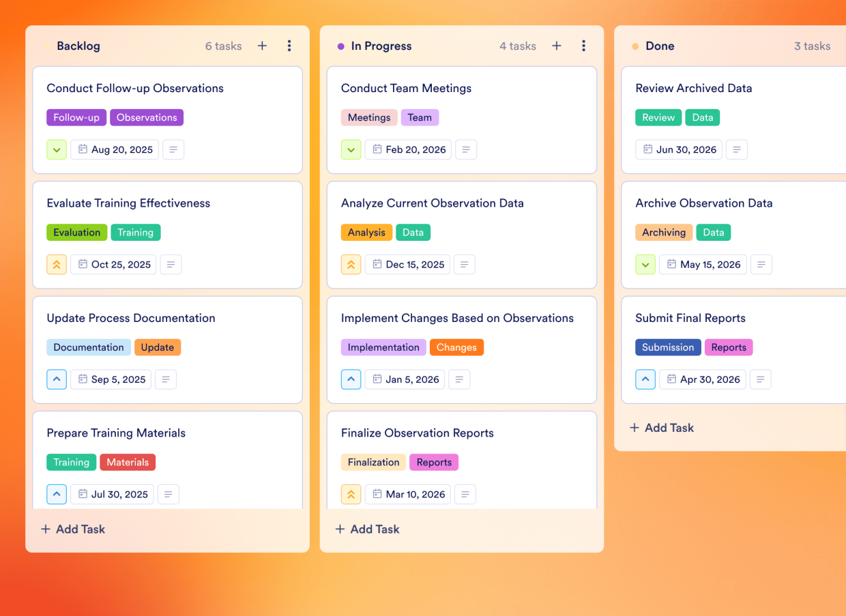Expand the green priority chevron on Conduct Follow-up Observations
This screenshot has width=846, height=616.
pyautogui.click(x=57, y=149)
